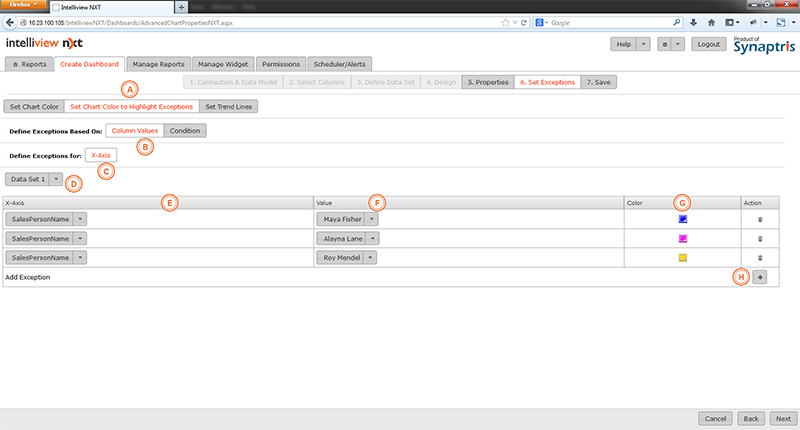
Task: Select the X-Axis exception option
Action: [x=101, y=155]
